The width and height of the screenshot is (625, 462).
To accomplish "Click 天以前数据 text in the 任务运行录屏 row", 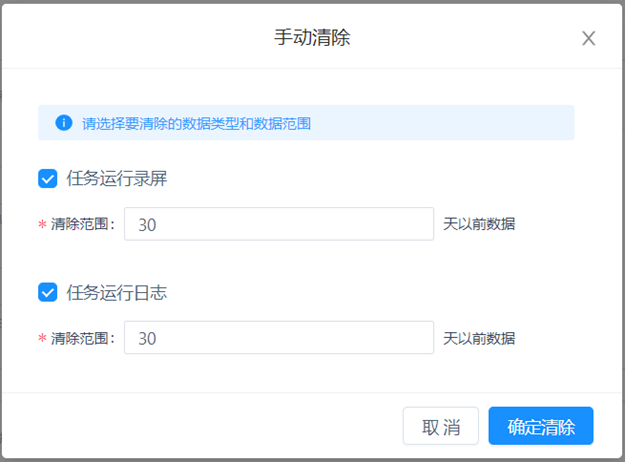I will click(x=479, y=225).
